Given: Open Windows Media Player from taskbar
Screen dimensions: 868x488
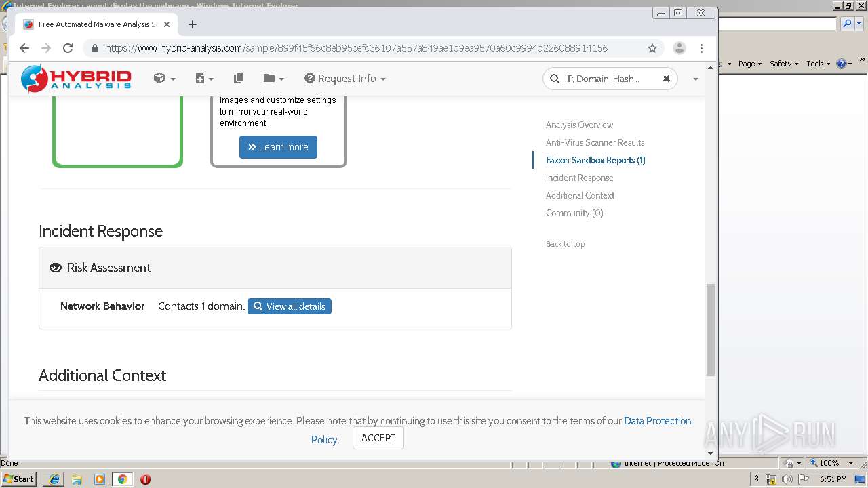Looking at the screenshot, I should tap(99, 479).
